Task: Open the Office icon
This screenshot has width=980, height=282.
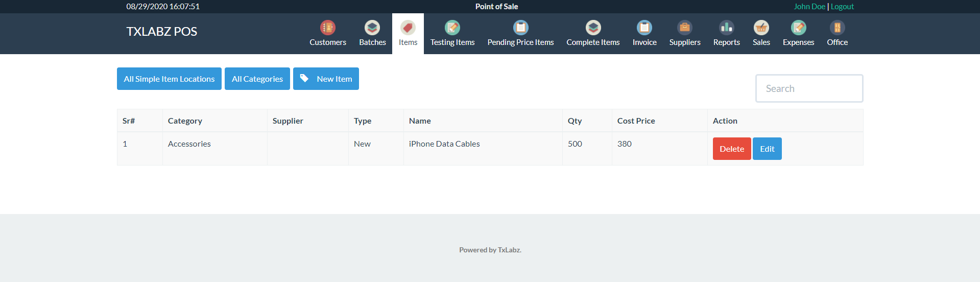Action: pos(838,27)
